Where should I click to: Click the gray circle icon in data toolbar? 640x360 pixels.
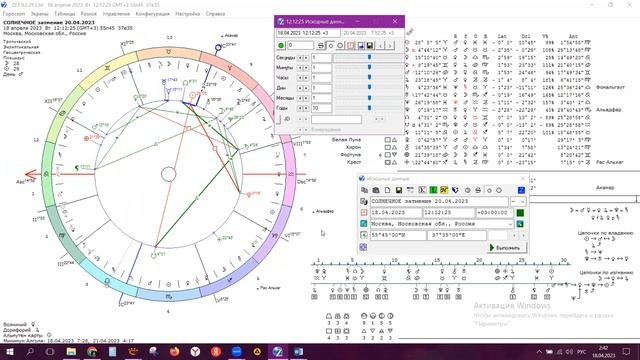click(467, 190)
